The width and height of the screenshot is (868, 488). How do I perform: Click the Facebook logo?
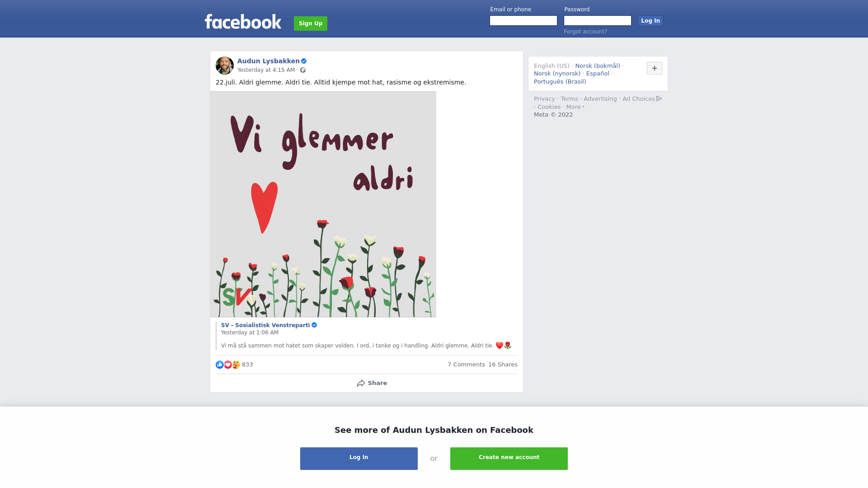[x=243, y=22]
